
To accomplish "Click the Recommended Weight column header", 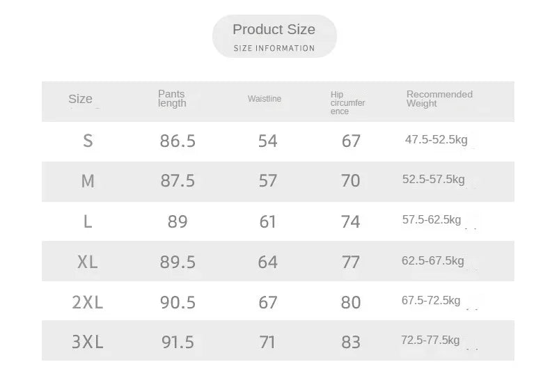I will pos(439,99).
